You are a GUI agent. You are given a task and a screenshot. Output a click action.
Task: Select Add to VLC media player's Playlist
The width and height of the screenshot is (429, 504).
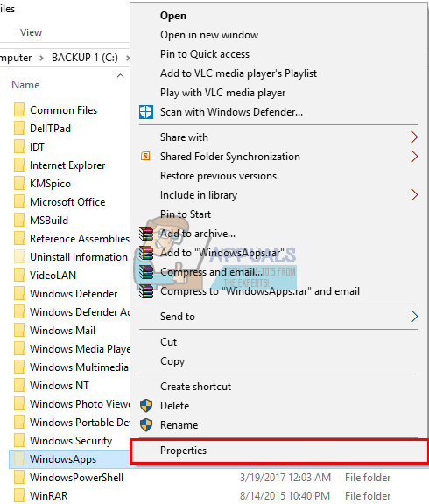point(238,73)
